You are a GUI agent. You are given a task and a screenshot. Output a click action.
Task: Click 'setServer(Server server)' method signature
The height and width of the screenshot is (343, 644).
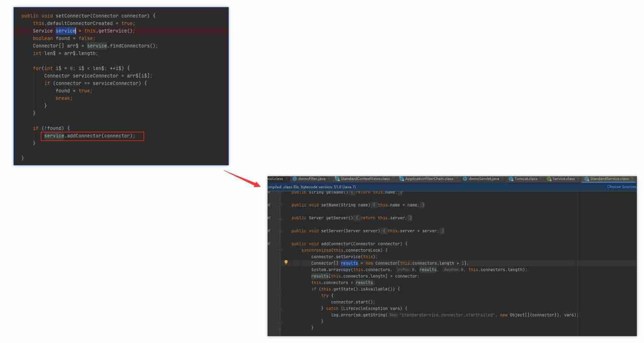pos(351,231)
